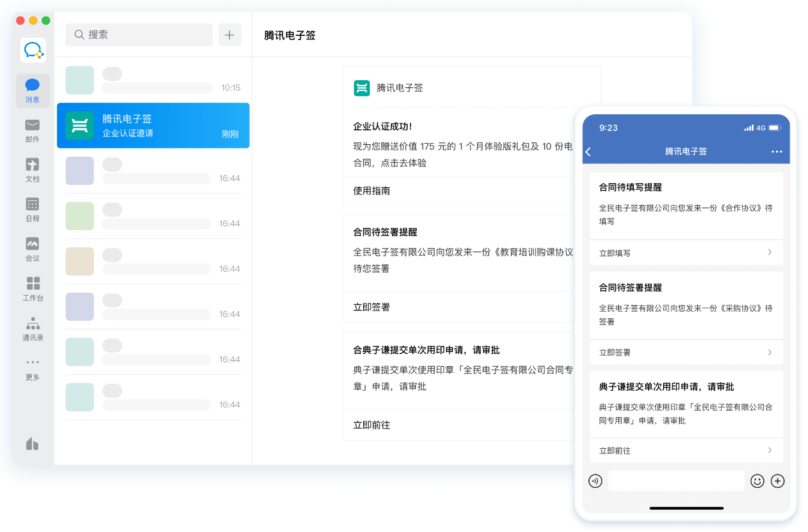Tap the three-dot menu in phone header
Viewport: 808px width, 532px height.
(x=777, y=152)
